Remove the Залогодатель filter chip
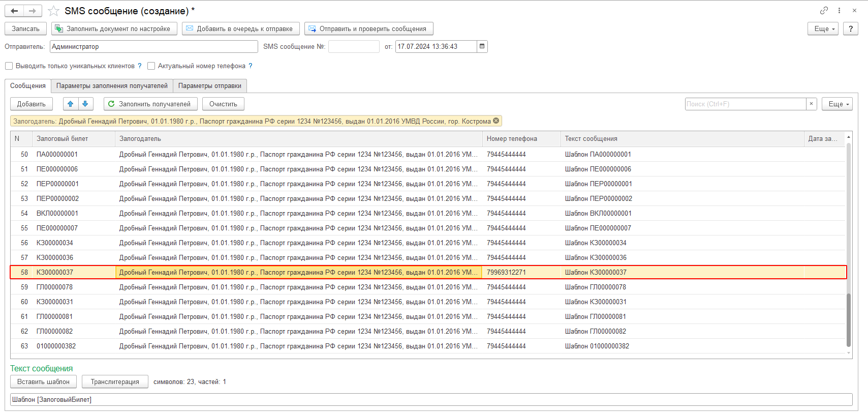This screenshot has height=412, width=868. 496,121
